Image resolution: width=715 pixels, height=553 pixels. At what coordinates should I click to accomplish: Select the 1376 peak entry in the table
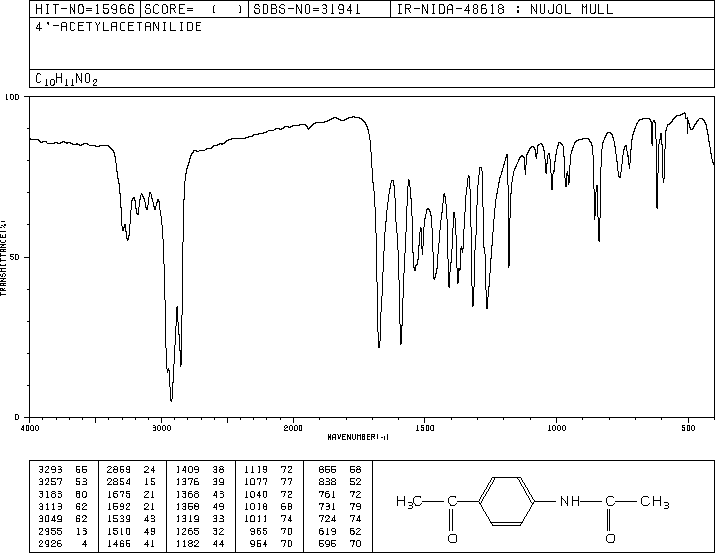[x=200, y=482]
